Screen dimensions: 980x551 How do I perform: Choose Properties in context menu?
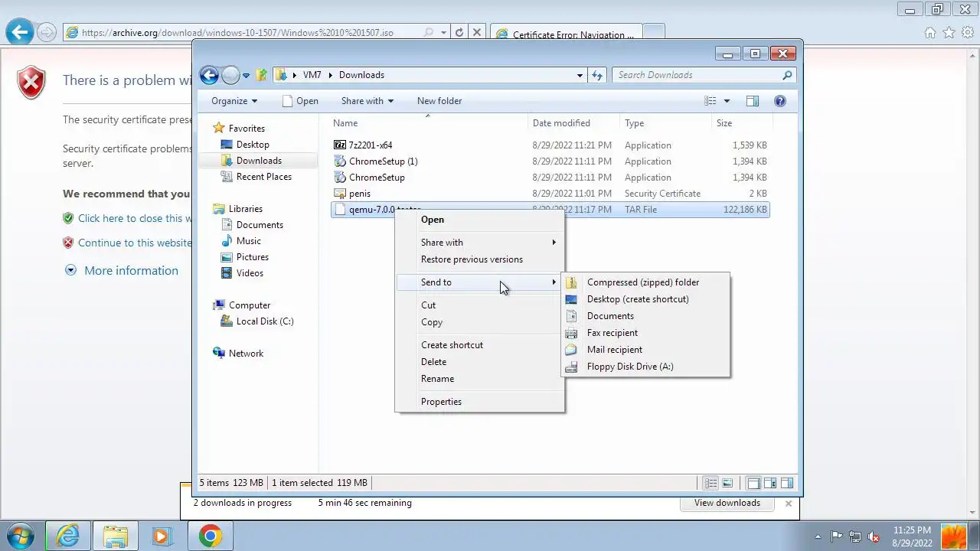pos(480,402)
